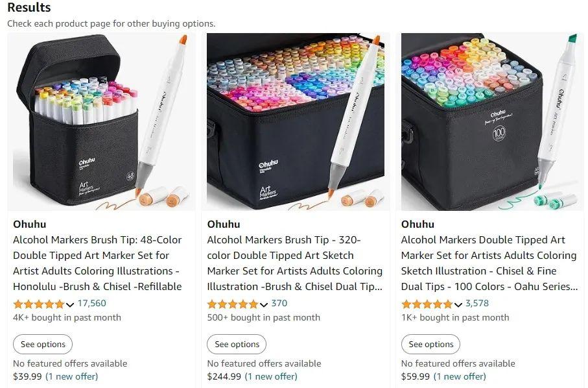Viewport: 588px width, 388px height.
Task: Open the 100 Colors Oahu Series title
Action: (x=489, y=263)
